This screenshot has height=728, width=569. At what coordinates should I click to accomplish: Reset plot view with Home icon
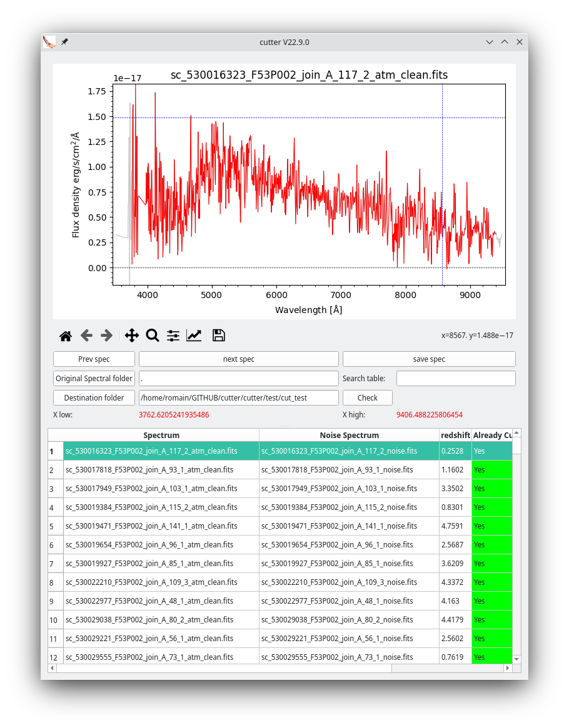coord(66,336)
